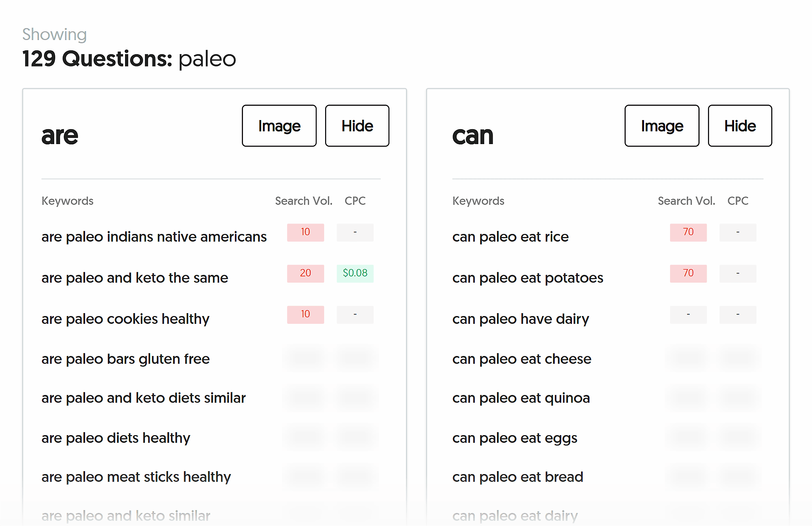The height and width of the screenshot is (526, 812).
Task: Click the Image button in the 'are' panel
Action: 279,126
